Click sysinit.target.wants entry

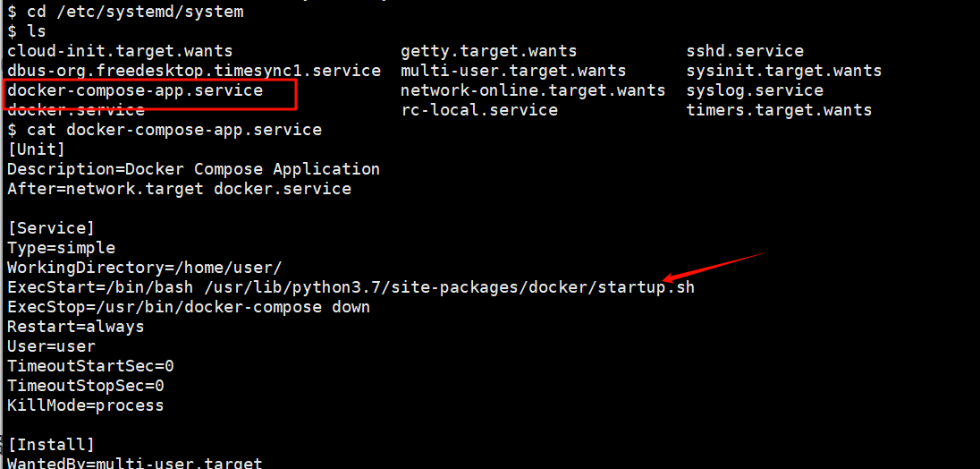pos(784,72)
